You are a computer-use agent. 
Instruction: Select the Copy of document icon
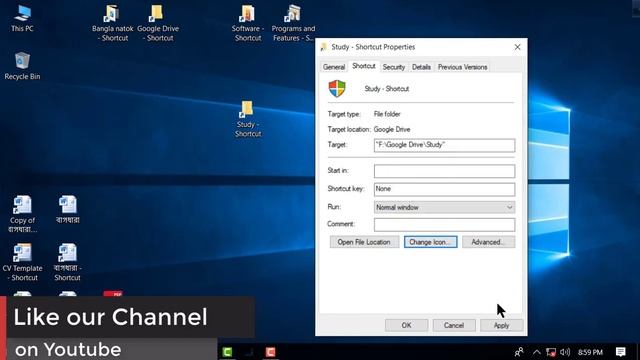pyautogui.click(x=22, y=214)
